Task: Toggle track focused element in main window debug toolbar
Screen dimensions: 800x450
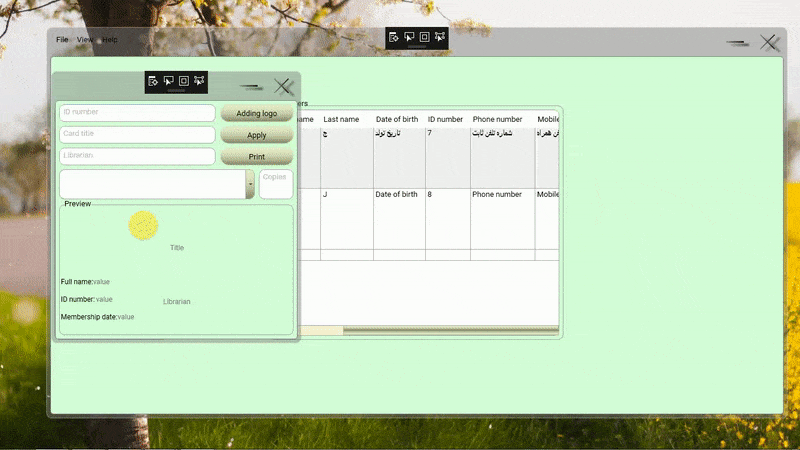Action: [x=440, y=37]
